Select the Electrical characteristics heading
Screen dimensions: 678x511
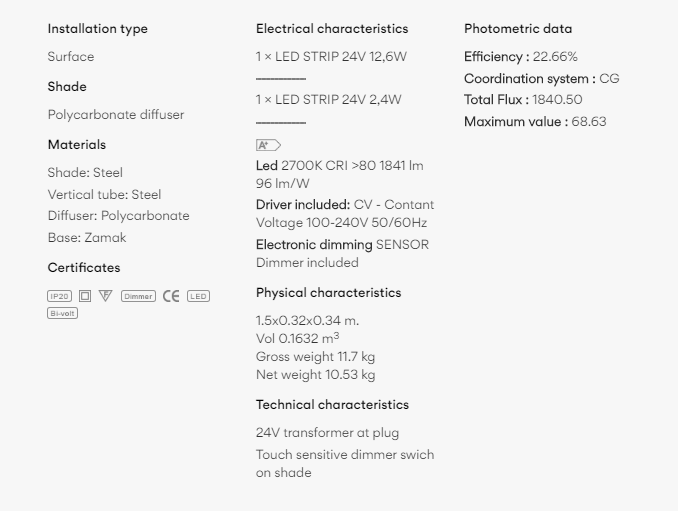point(332,29)
